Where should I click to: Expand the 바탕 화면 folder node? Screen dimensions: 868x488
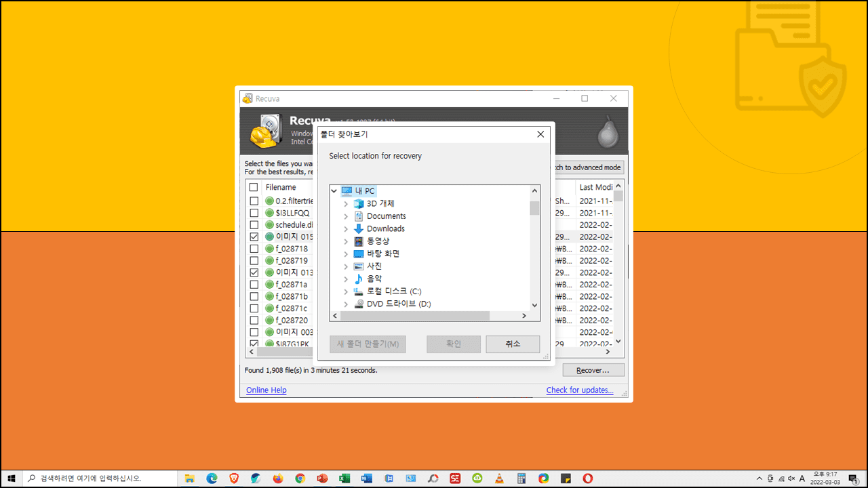coord(346,254)
